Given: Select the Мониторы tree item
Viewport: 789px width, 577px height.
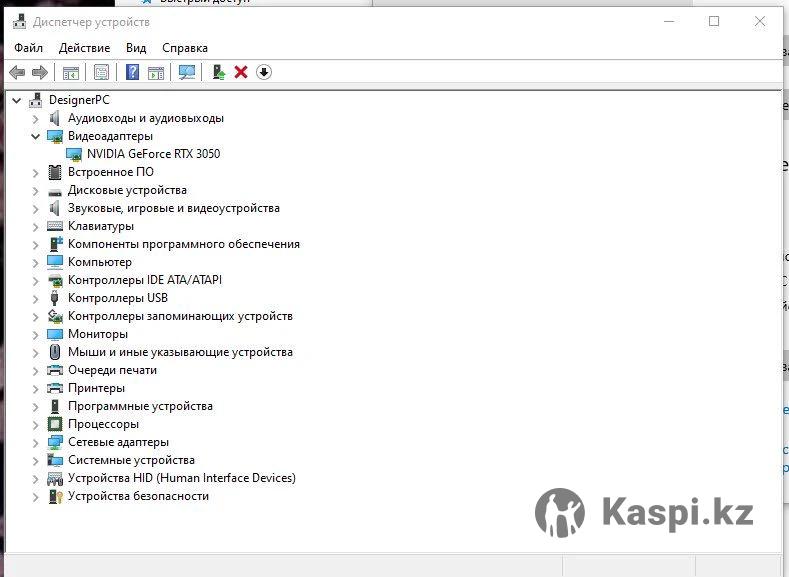Looking at the screenshot, I should coord(97,334).
